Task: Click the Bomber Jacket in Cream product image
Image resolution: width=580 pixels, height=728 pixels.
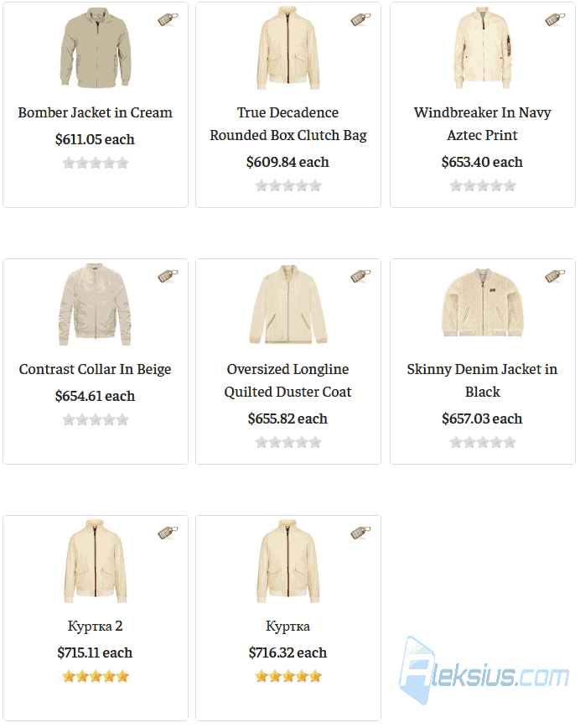Action: pos(96,48)
